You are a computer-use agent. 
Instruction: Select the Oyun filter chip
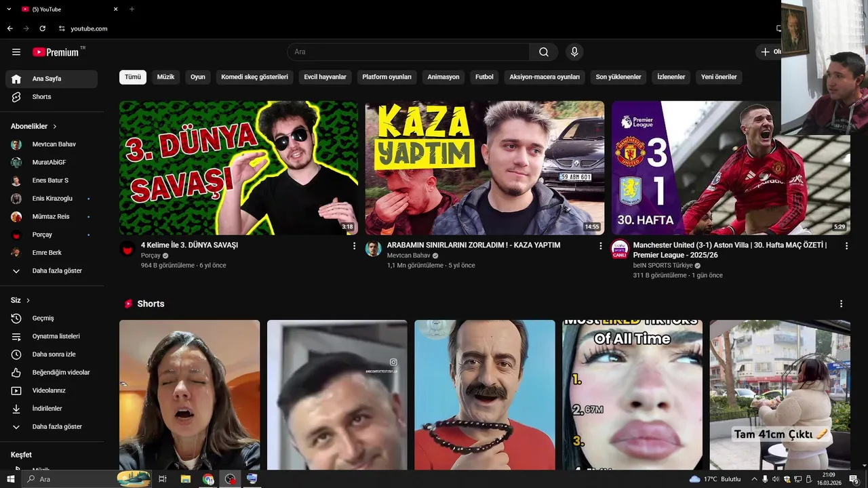point(198,77)
